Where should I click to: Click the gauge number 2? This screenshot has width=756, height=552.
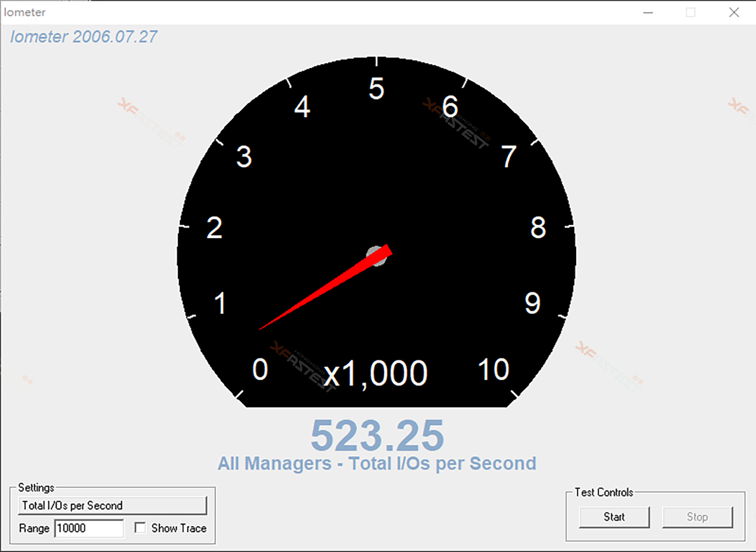pos(214,227)
